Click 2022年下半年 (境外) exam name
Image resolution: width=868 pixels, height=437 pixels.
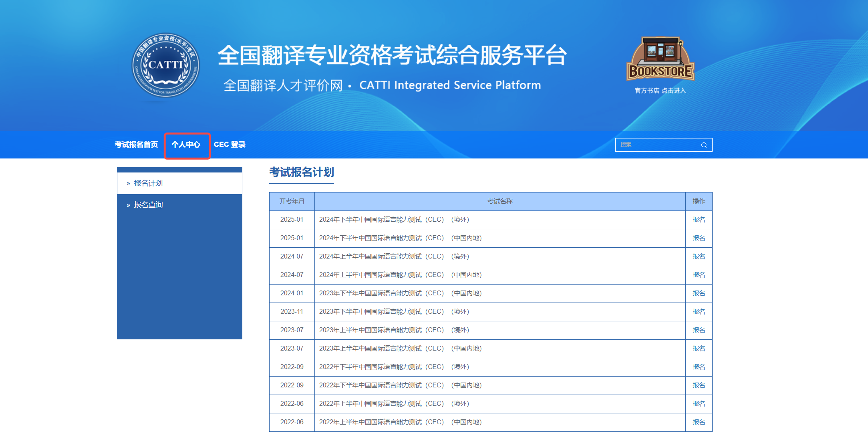(x=394, y=367)
